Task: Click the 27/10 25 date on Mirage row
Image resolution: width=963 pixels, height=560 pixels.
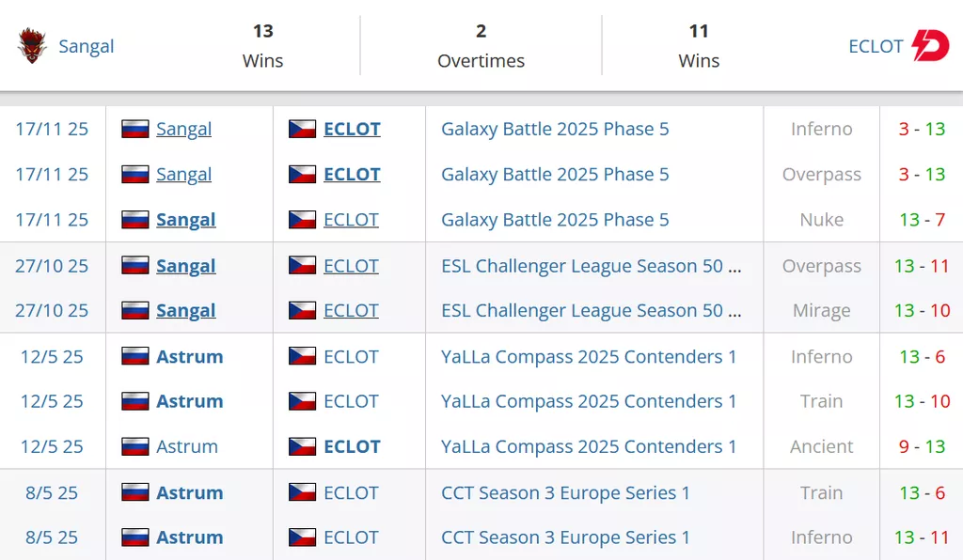Action: click(x=52, y=311)
